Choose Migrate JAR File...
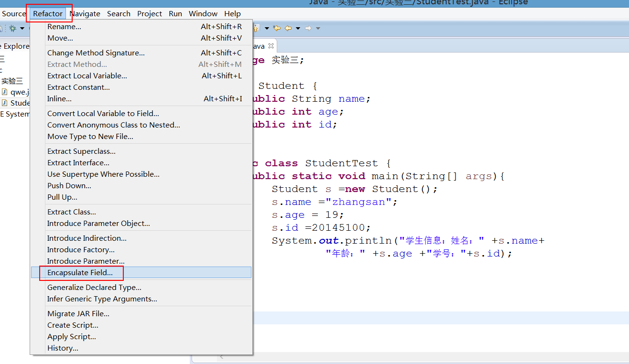This screenshot has height=364, width=629. click(x=141, y=314)
